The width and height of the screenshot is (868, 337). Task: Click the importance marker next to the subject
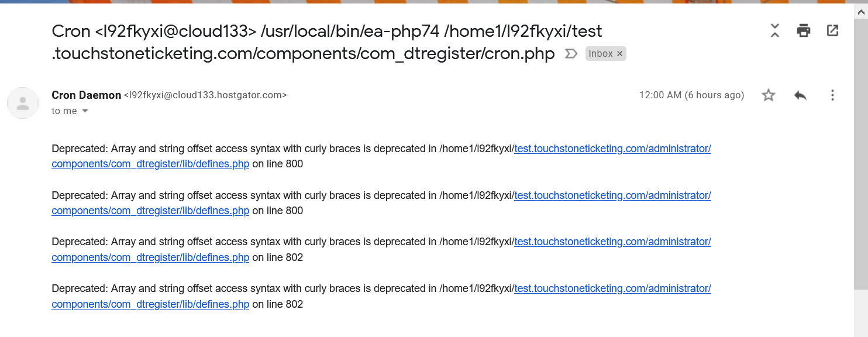click(570, 54)
